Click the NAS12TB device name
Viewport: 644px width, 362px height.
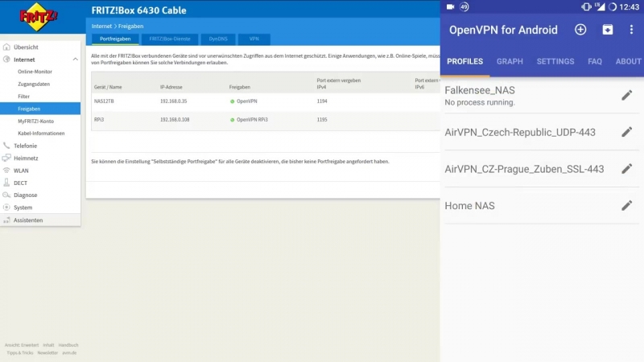[x=104, y=101]
